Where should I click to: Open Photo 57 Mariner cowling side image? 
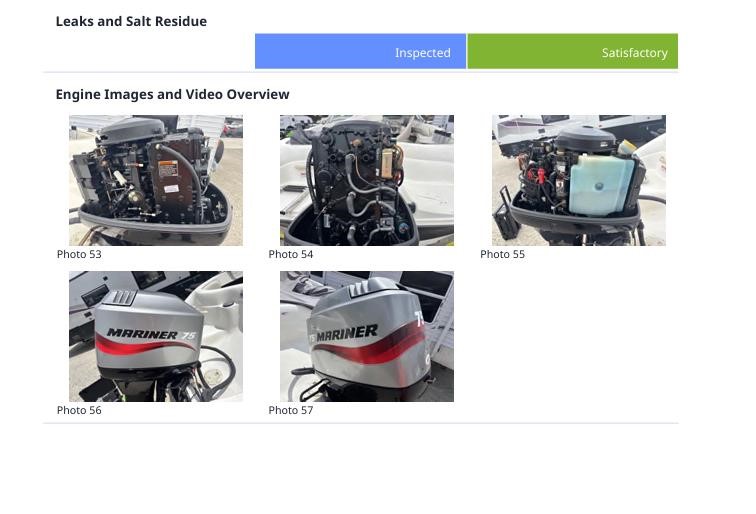tap(367, 336)
